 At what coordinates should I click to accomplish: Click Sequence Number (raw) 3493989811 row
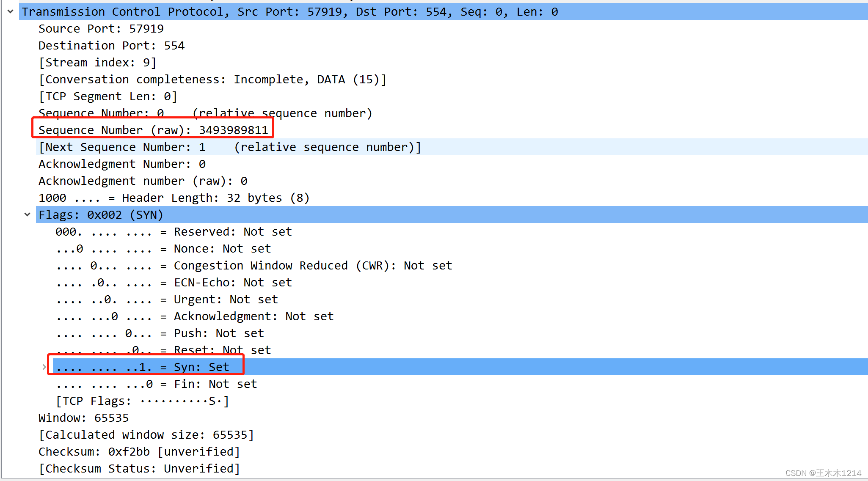click(x=153, y=130)
